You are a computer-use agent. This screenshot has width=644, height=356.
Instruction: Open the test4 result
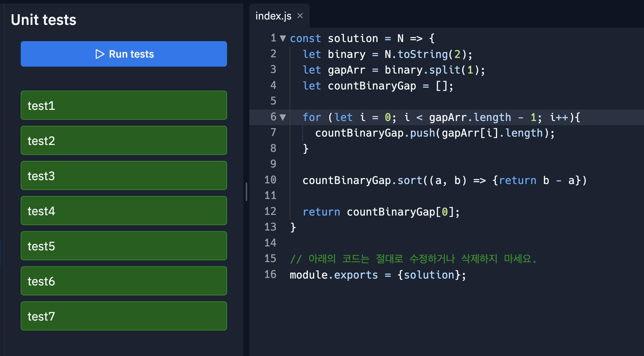124,211
